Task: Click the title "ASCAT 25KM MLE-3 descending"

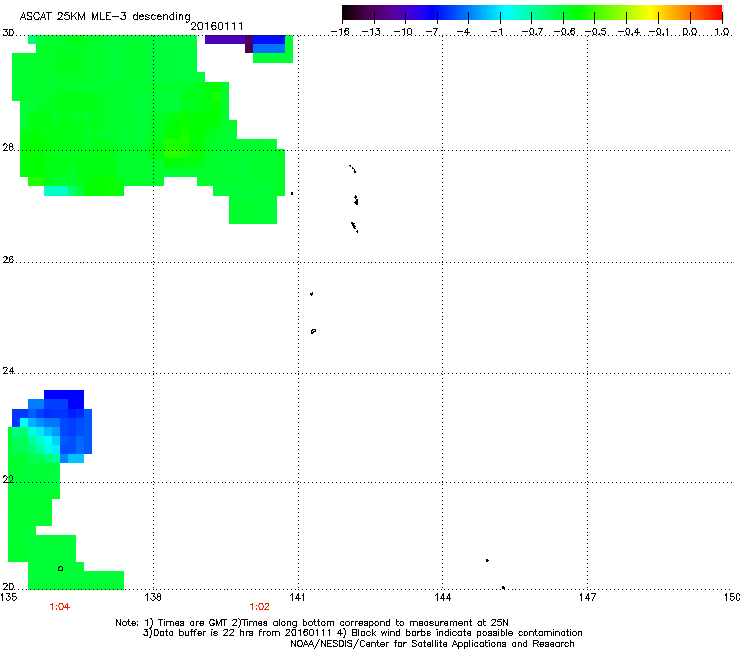Action: [105, 16]
